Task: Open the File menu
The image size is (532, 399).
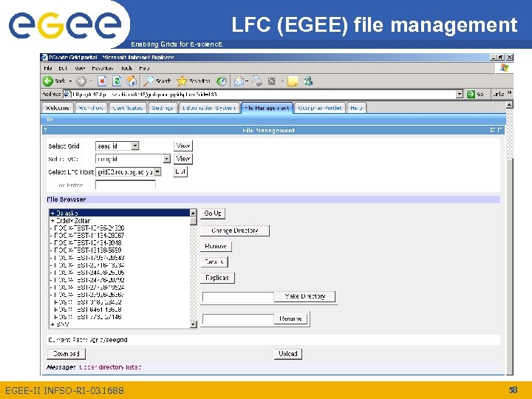Action: click(48, 68)
